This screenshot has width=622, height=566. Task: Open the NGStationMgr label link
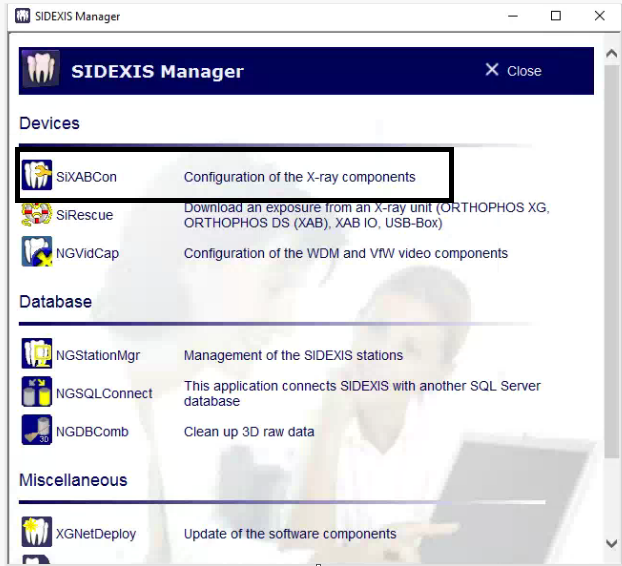pyautogui.click(x=98, y=355)
